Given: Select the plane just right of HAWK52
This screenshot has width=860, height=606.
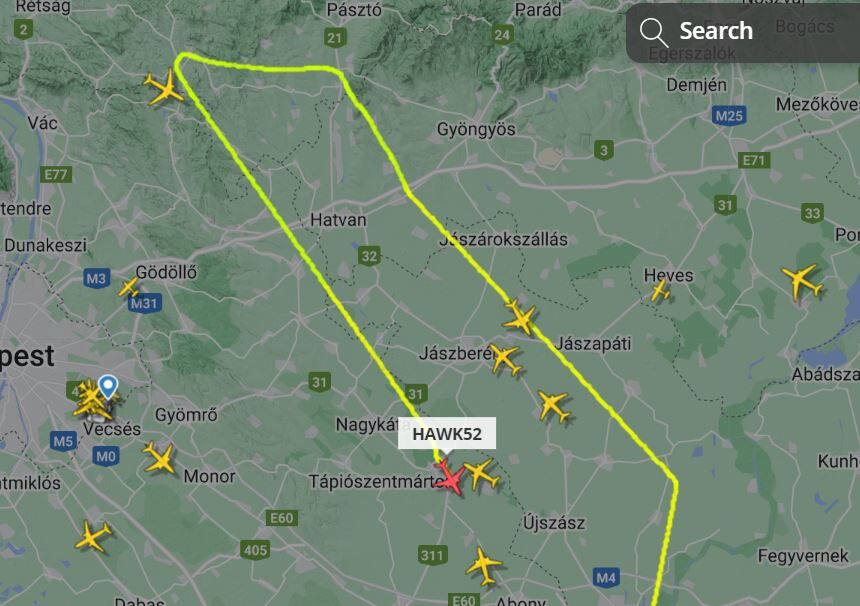Looking at the screenshot, I should 481,474.
